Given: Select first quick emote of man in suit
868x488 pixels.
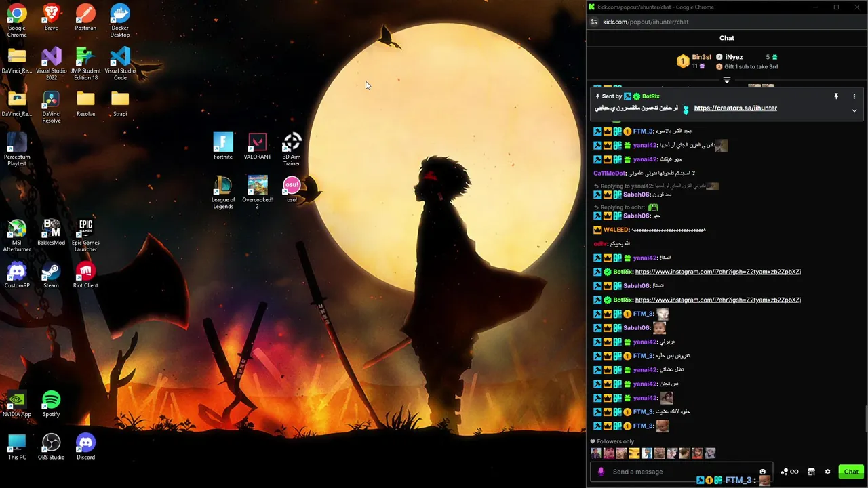Looking at the screenshot, I should pos(596,453).
